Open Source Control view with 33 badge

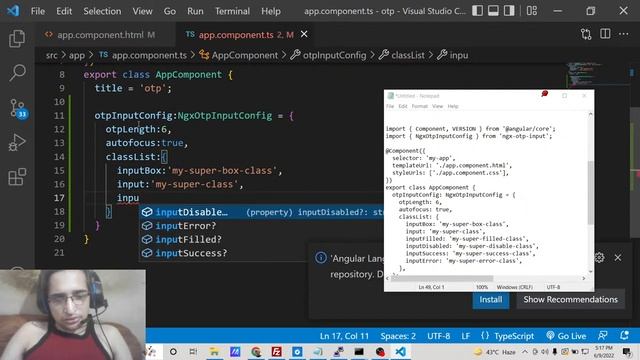click(x=18, y=108)
